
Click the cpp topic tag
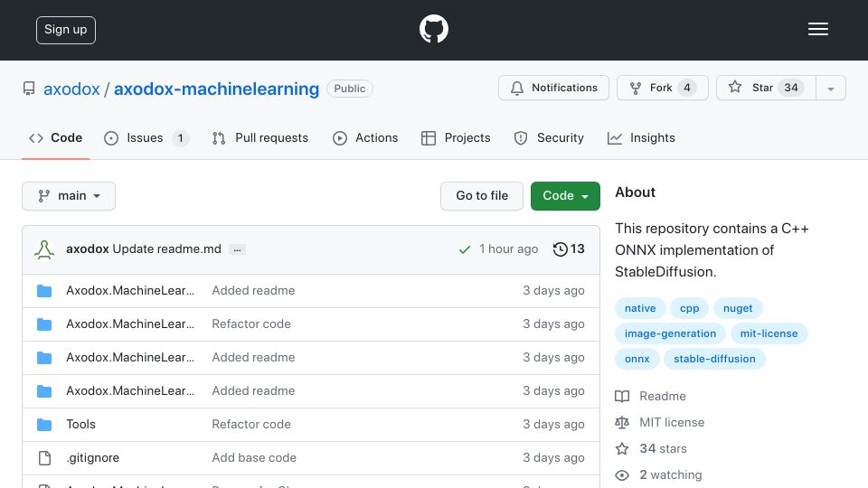click(689, 308)
